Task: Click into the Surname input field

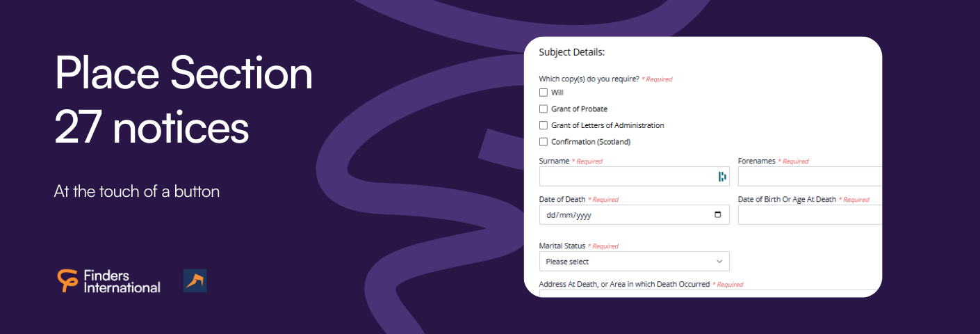Action: click(x=635, y=177)
